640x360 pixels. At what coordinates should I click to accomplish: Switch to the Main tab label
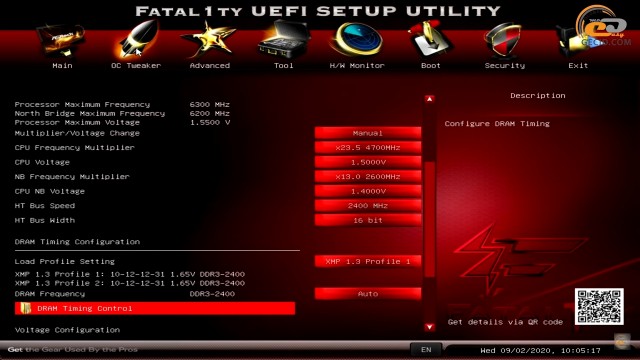click(62, 65)
